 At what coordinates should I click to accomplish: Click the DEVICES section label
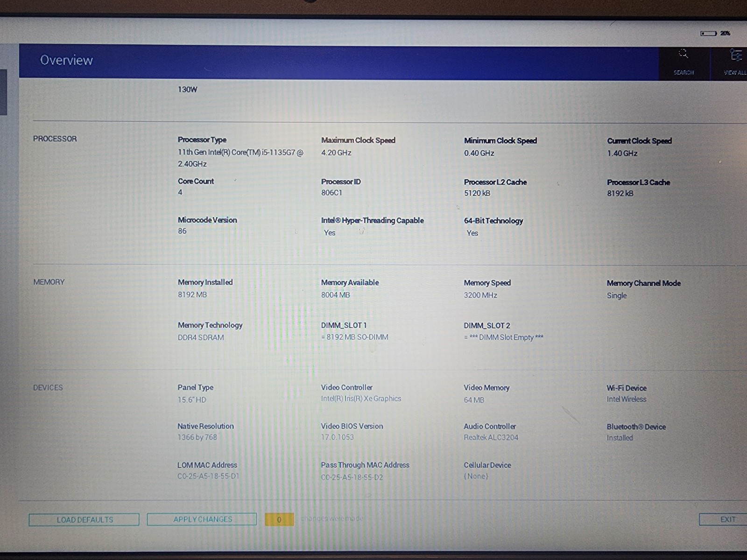tap(48, 387)
